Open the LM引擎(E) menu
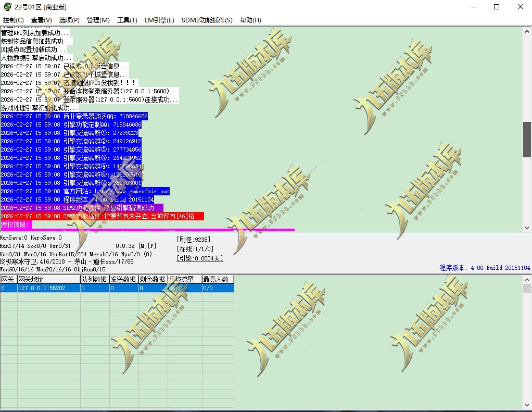This screenshot has height=412, width=532. (159, 20)
